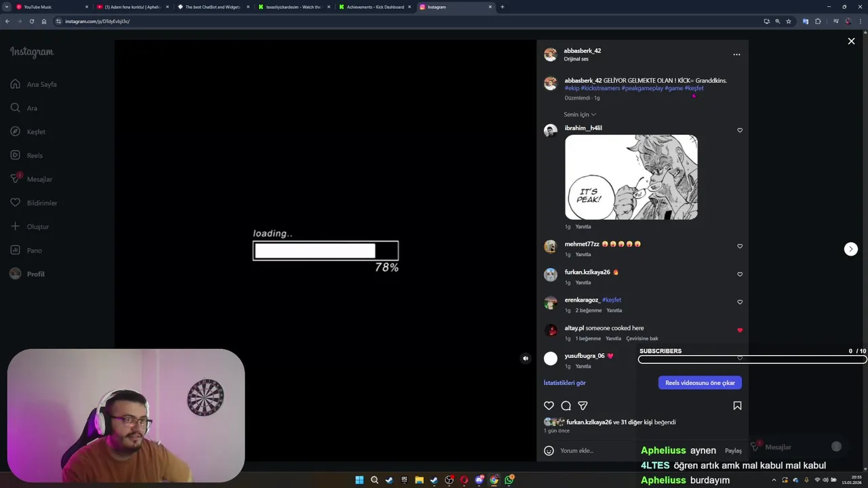Open Profil page in sidebar
Image resolution: width=868 pixels, height=488 pixels.
(x=27, y=274)
